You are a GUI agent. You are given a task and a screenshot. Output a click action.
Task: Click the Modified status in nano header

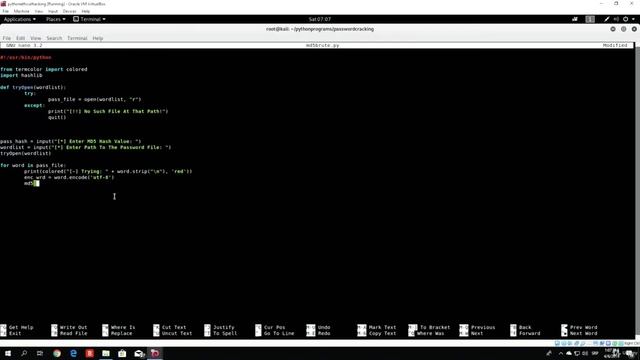tap(615, 45)
